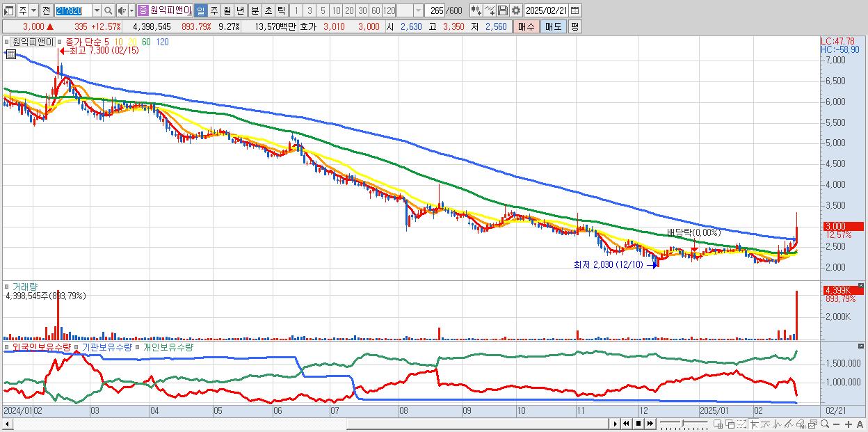This screenshot has height=432, width=868.
Task: Select the tick '틱' chart period
Action: [x=281, y=10]
